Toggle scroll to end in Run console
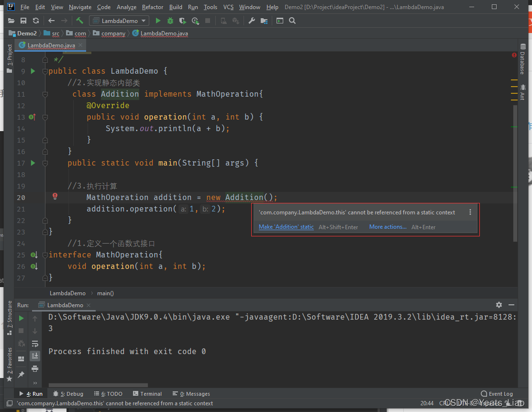The height and width of the screenshot is (412, 532). pos(34,356)
